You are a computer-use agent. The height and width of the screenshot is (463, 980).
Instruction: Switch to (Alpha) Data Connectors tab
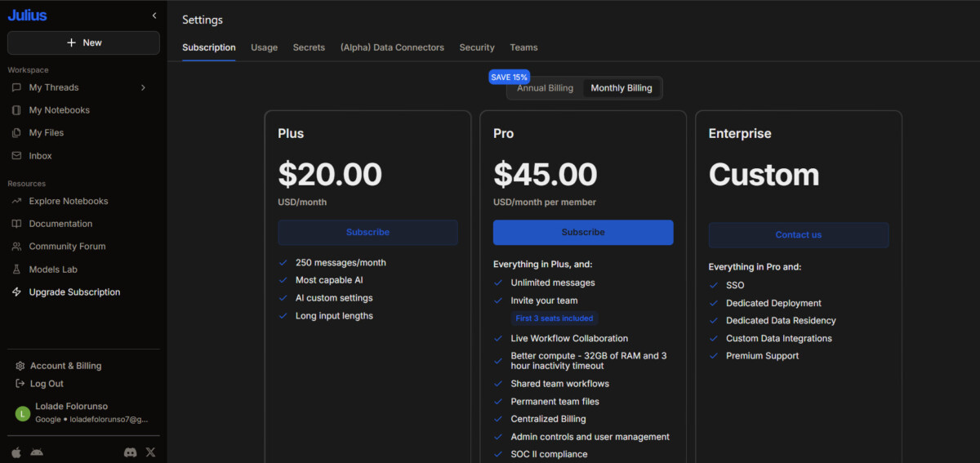[x=392, y=47]
